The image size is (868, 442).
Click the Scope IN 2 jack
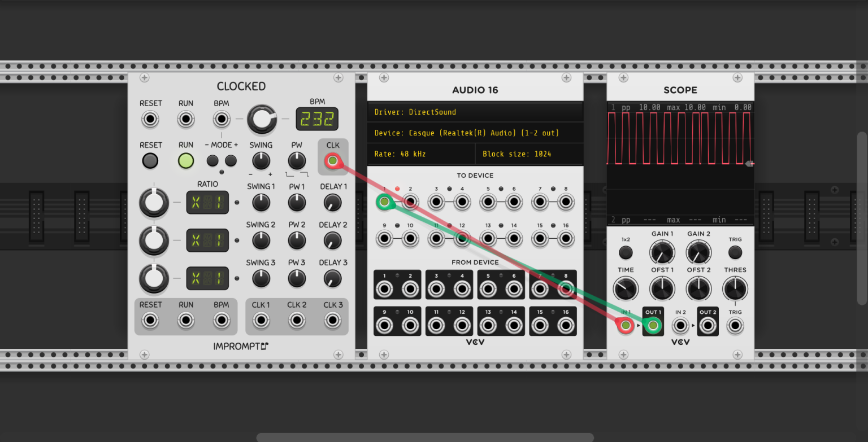tap(680, 326)
